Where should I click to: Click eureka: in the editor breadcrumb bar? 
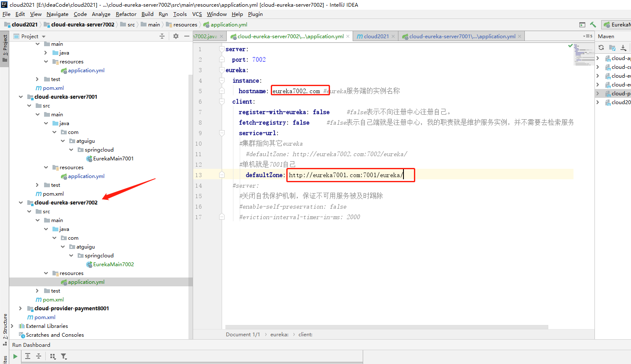(x=279, y=335)
